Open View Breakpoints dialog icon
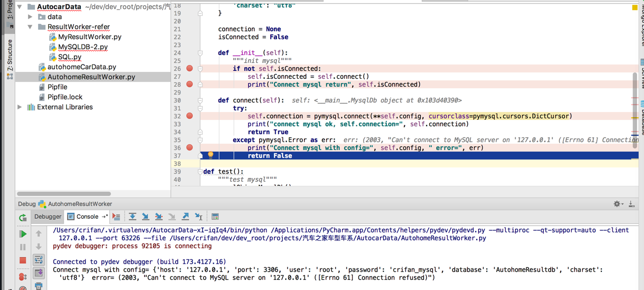 tap(23, 276)
